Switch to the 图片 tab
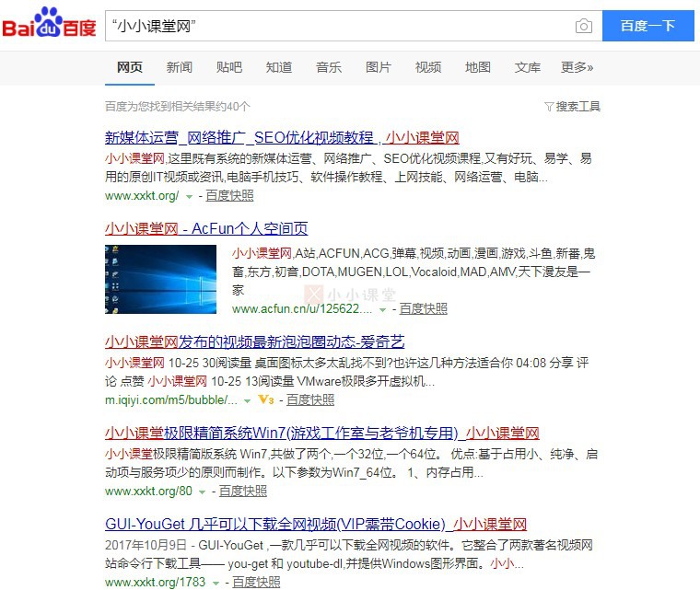The width and height of the screenshot is (700, 590). coord(379,67)
